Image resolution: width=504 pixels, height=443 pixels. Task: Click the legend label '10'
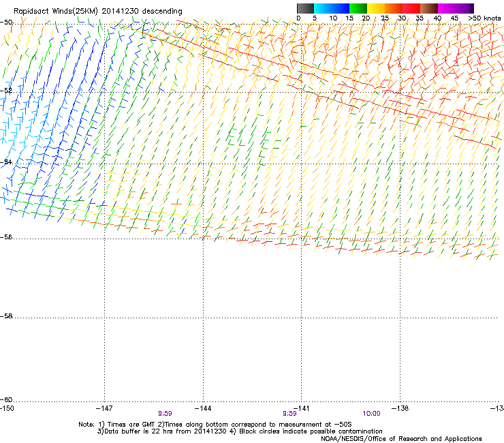(x=333, y=18)
